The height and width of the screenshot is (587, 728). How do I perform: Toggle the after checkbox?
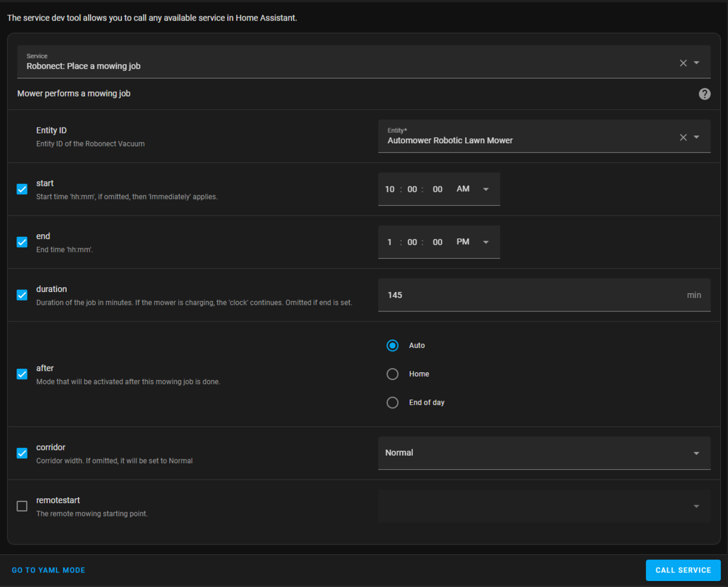pyautogui.click(x=22, y=374)
